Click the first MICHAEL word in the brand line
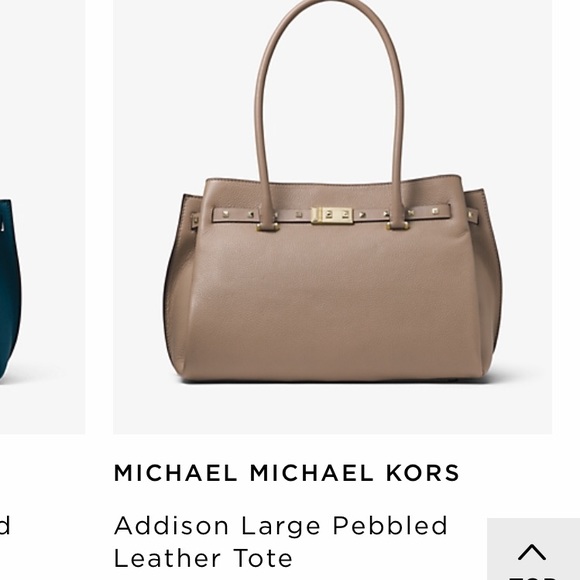Screen dimensions: 580x580 pyautogui.click(x=175, y=473)
